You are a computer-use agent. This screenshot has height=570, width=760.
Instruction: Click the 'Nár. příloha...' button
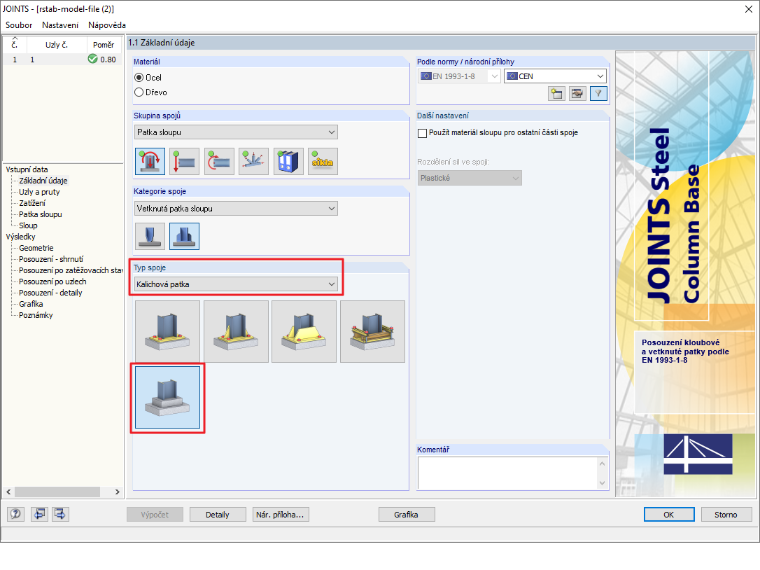point(280,515)
